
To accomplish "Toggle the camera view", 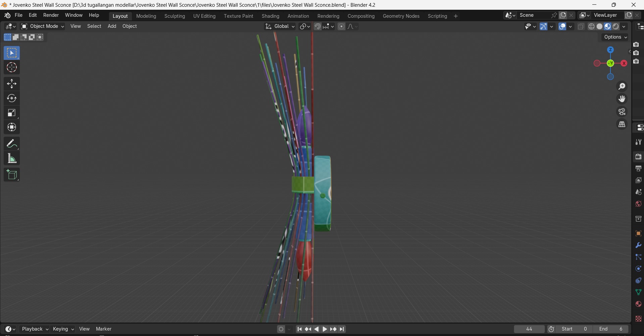I will click(x=622, y=112).
